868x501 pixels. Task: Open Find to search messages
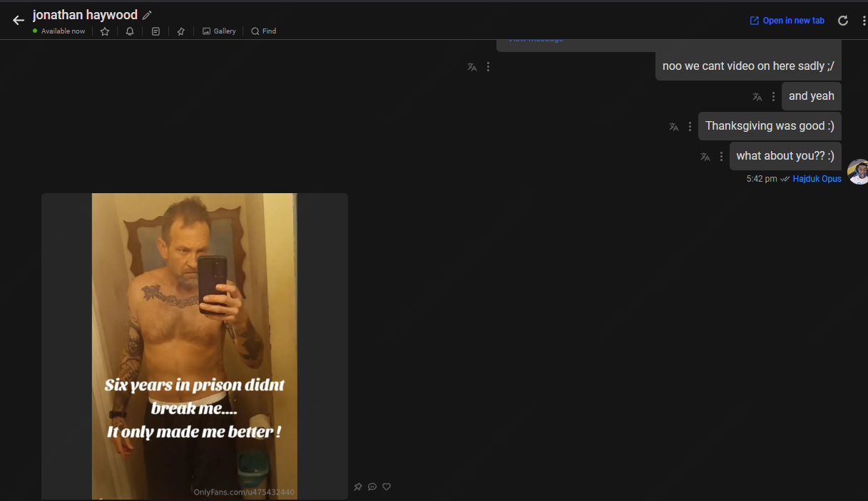click(x=263, y=31)
